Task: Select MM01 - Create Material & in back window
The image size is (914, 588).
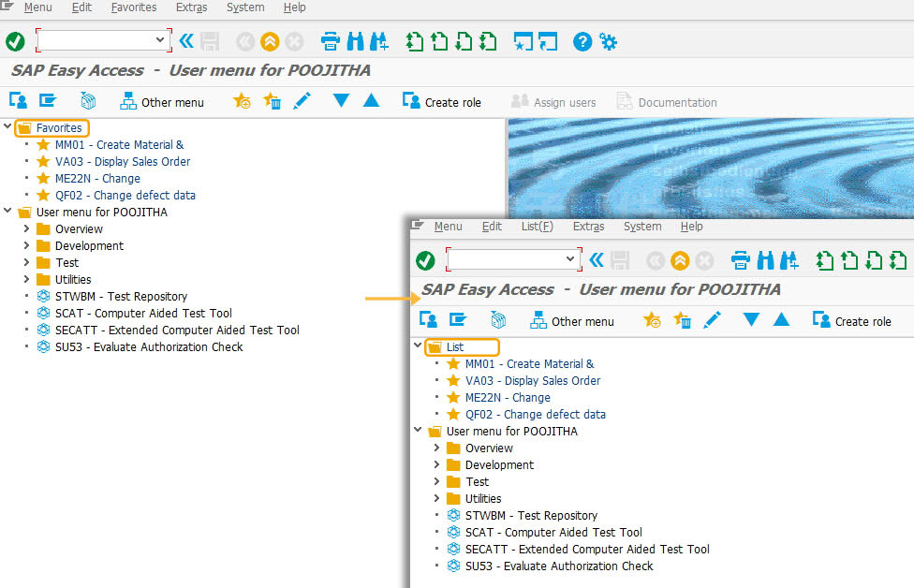Action: click(x=119, y=144)
